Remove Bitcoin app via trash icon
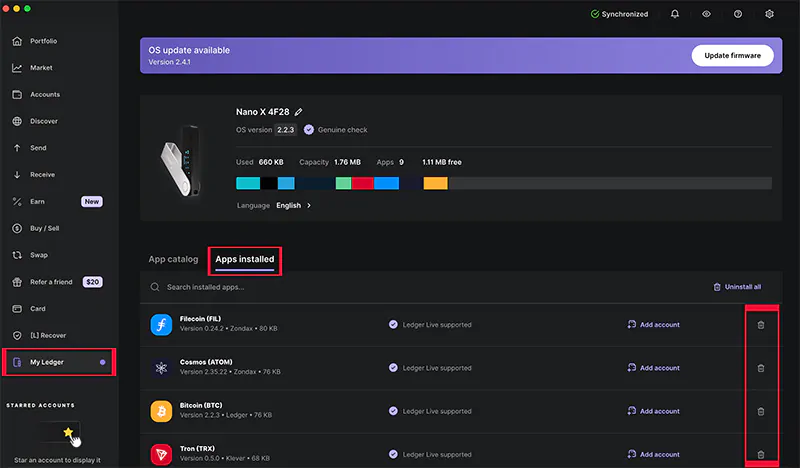 (760, 411)
